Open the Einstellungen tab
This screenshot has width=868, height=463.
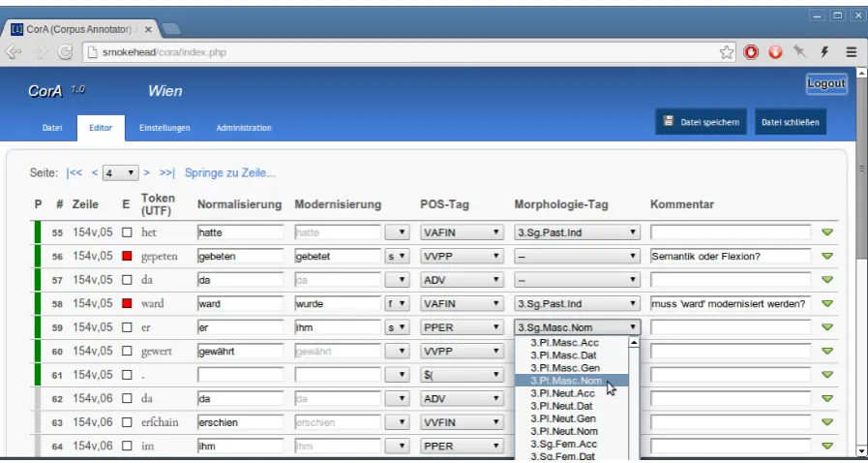coord(165,128)
